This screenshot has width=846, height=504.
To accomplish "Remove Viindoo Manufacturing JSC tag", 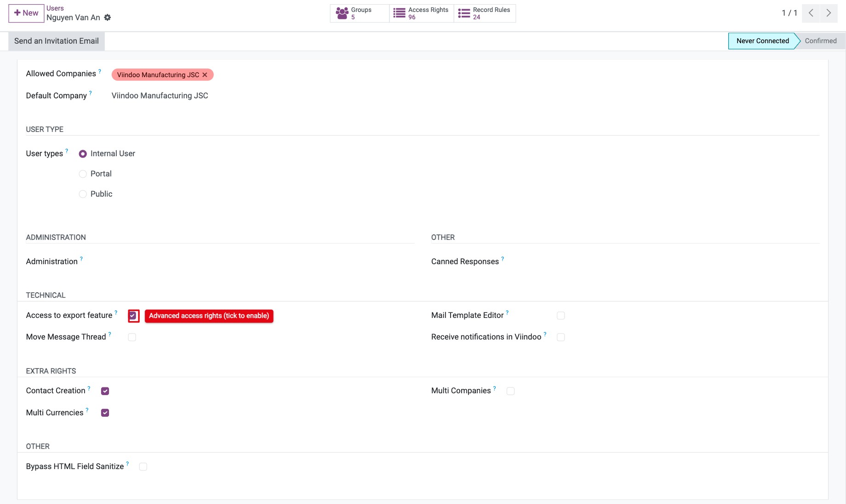I will point(205,75).
